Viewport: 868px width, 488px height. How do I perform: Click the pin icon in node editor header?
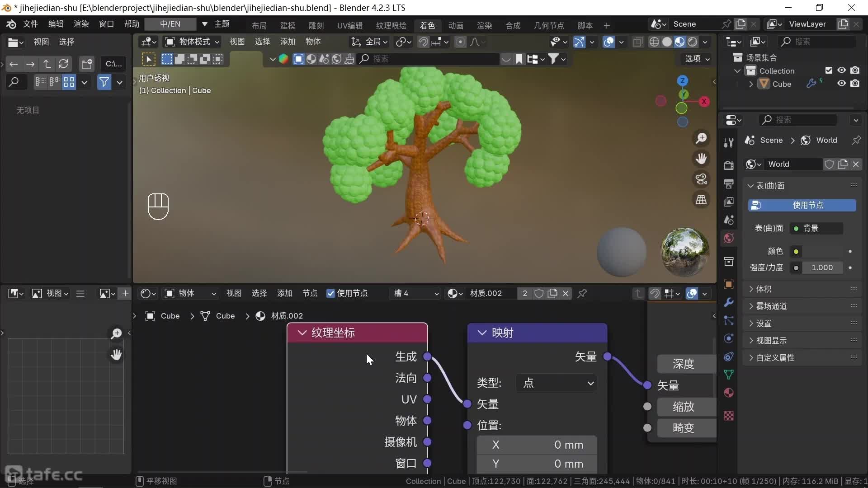coord(582,293)
